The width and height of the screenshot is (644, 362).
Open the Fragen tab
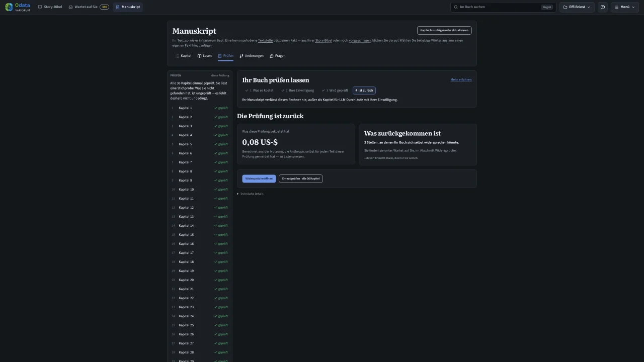(278, 56)
